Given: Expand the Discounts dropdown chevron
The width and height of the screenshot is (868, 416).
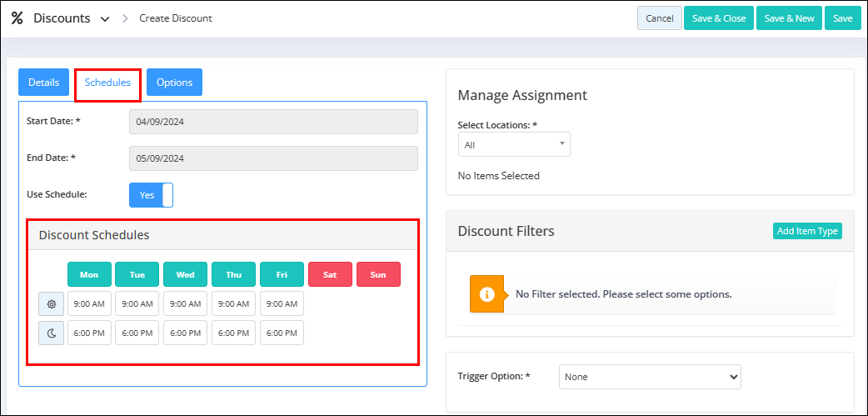Looking at the screenshot, I should point(105,19).
